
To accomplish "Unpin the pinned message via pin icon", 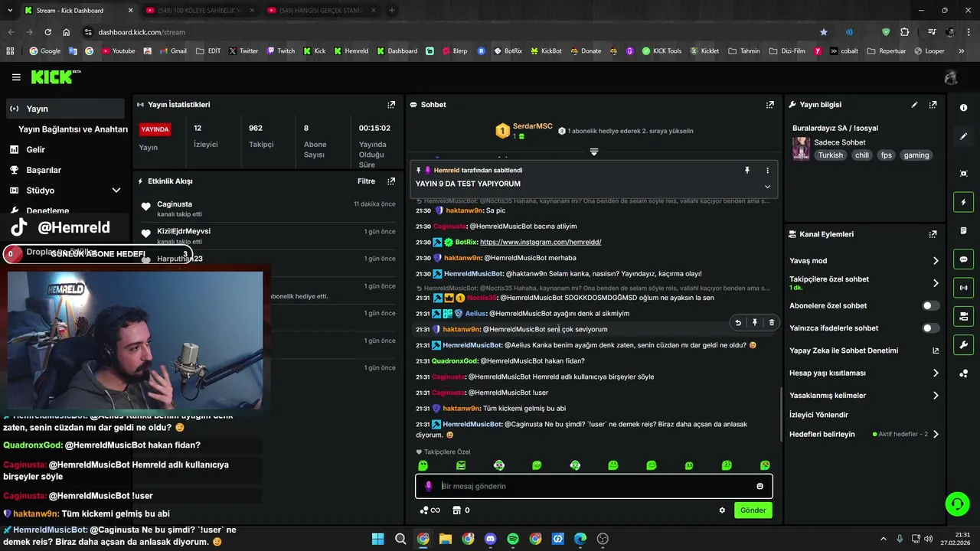I will point(747,171).
